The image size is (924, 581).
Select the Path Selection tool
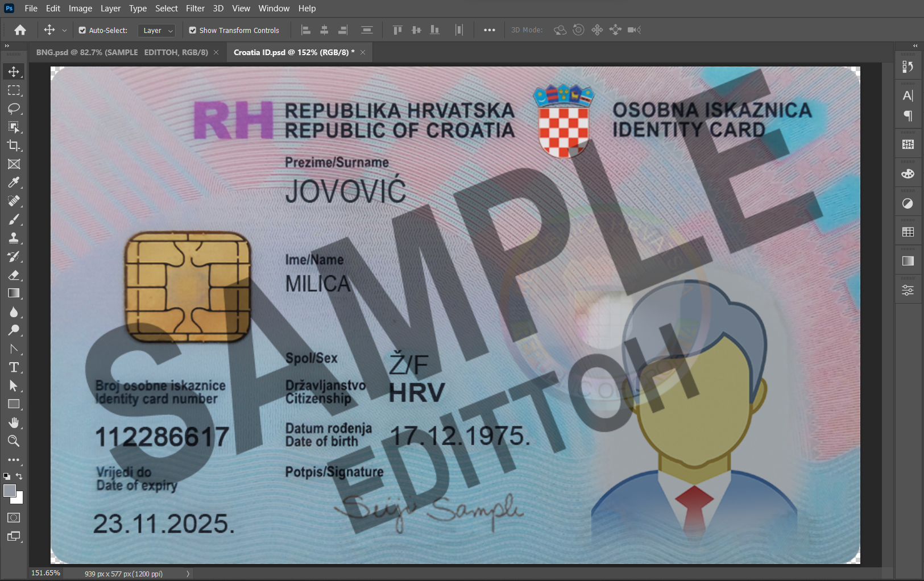[x=14, y=386]
